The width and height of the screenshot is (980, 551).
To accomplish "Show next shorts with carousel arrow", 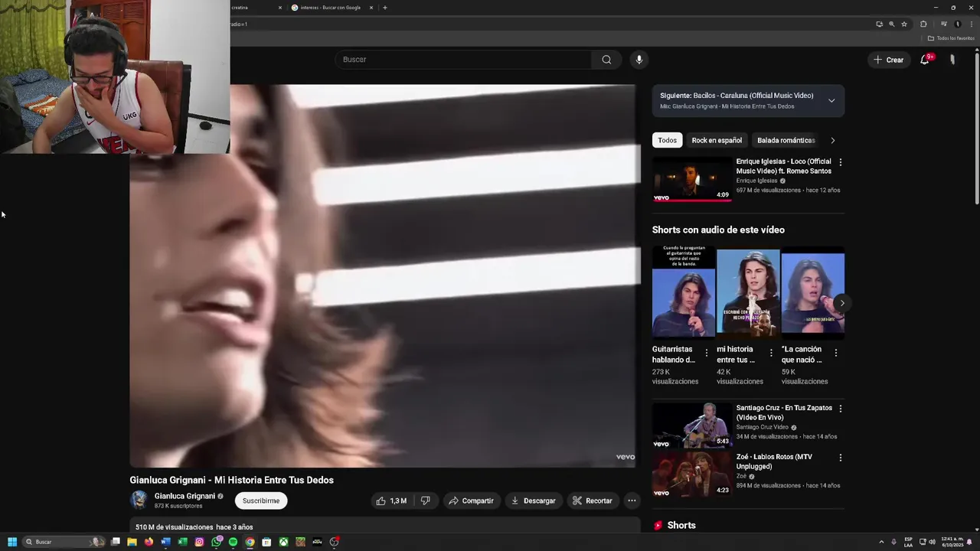I will [841, 303].
